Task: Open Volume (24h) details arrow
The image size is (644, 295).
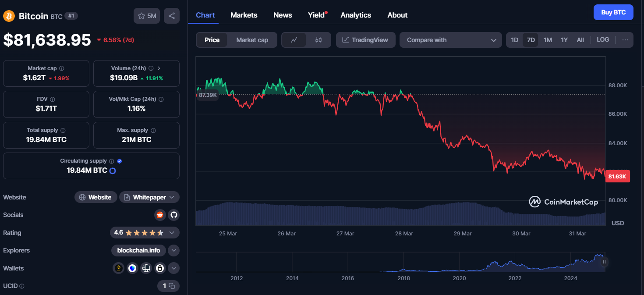Action: coord(159,68)
